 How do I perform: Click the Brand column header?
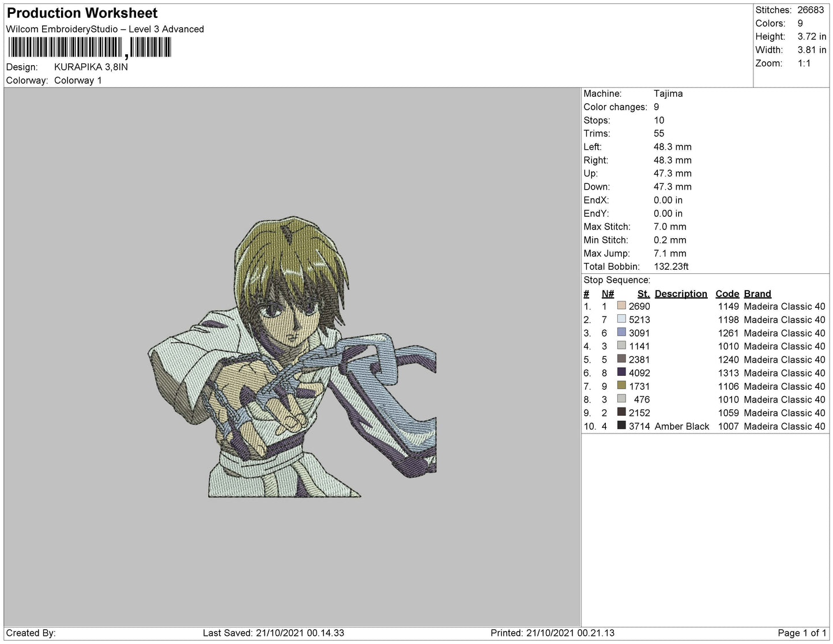coord(757,293)
